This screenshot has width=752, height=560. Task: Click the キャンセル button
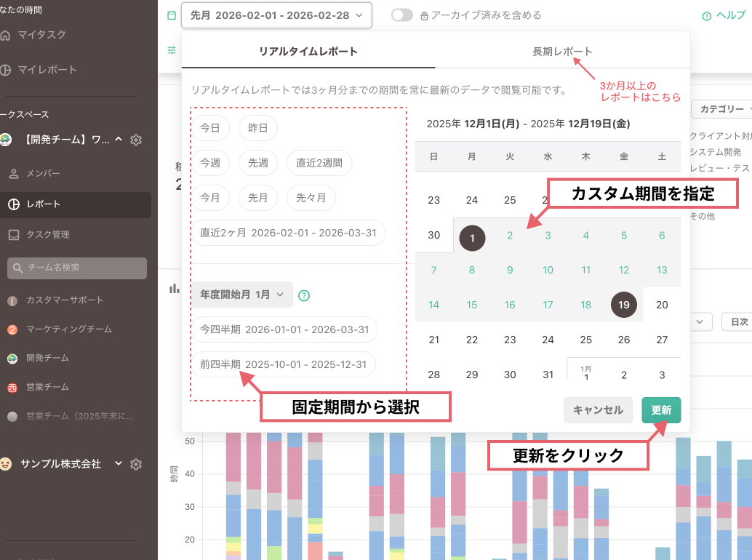point(598,410)
